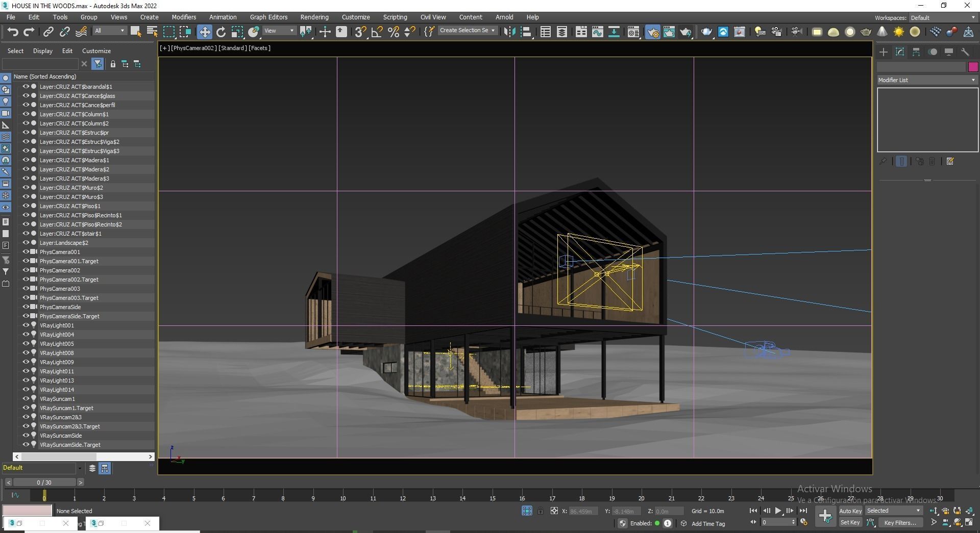
Task: Click the time slider 0 / 30 handle
Action: click(x=44, y=482)
